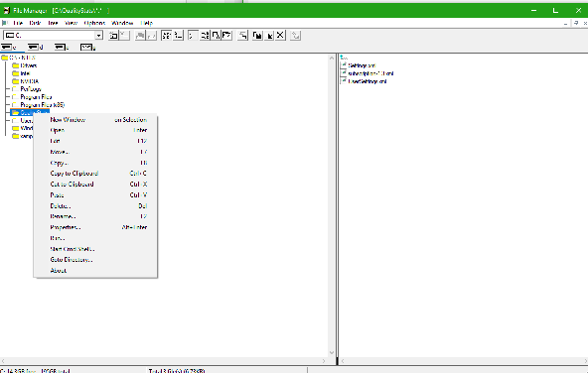Choose Properties... from the context menu
This screenshot has width=588, height=373.
pyautogui.click(x=95, y=227)
